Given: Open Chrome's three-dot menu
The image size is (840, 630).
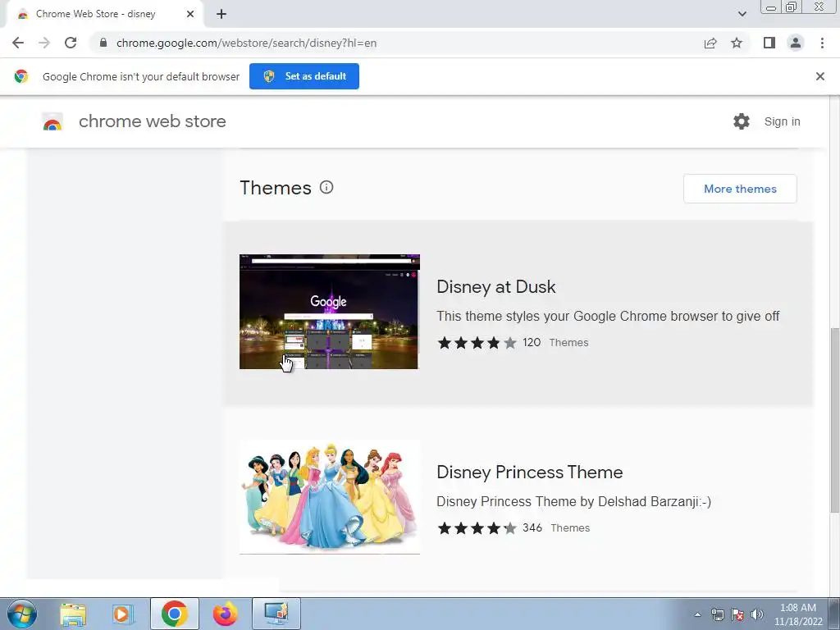Looking at the screenshot, I should (822, 43).
